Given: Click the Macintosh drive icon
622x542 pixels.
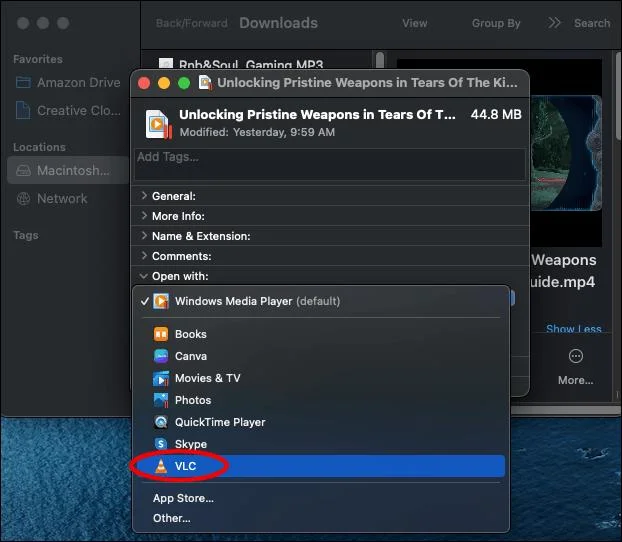Looking at the screenshot, I should [x=23, y=171].
